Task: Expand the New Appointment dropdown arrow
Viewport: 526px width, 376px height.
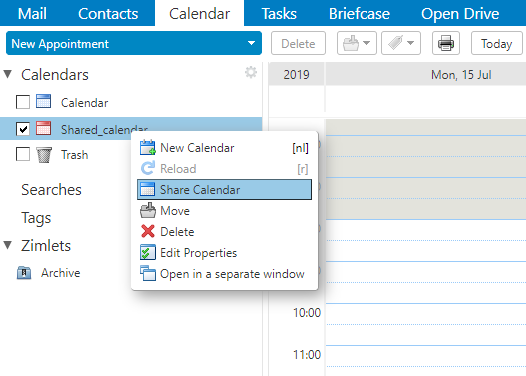Action: [251, 43]
